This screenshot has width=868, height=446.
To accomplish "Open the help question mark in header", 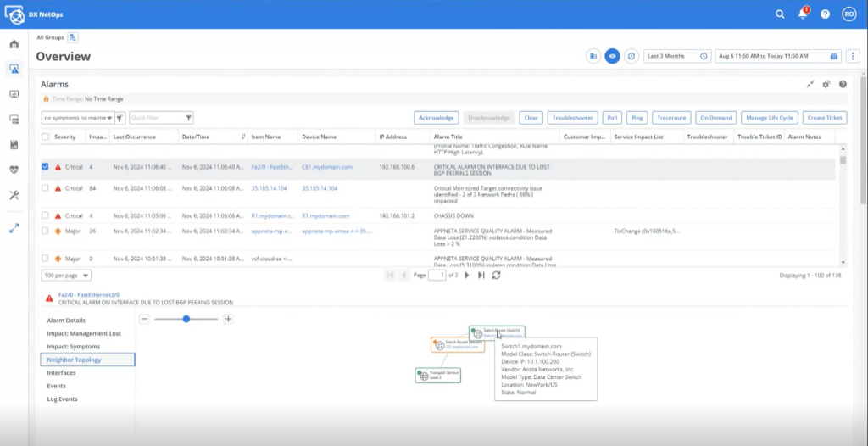I will click(x=825, y=14).
